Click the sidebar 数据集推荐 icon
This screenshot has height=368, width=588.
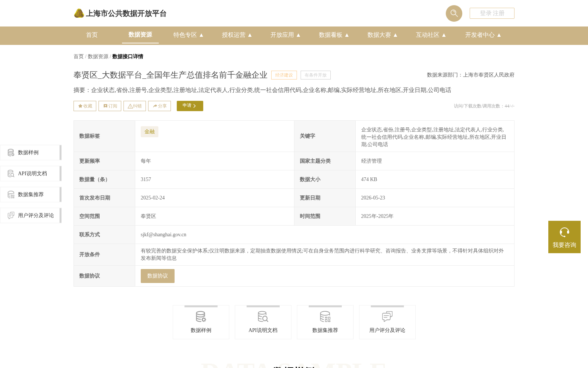tap(11, 194)
